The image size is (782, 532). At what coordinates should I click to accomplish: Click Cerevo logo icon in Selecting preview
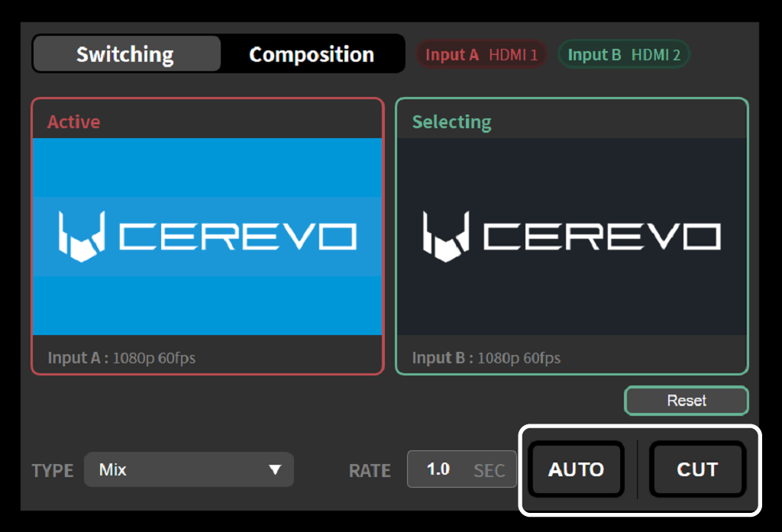[444, 234]
